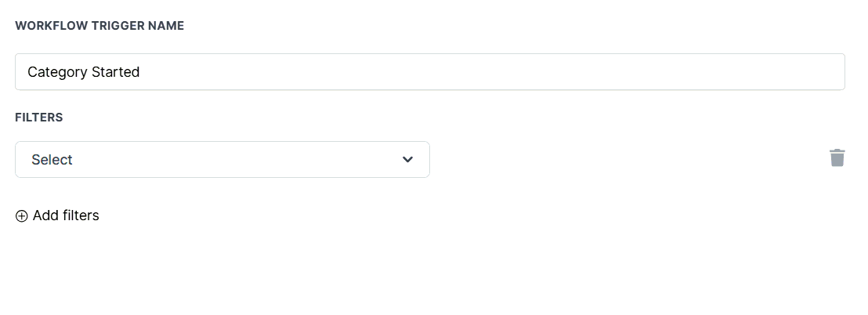Screen dimensions: 868x315
Task: Place cursor in the trigger name text box
Action: tap(429, 72)
